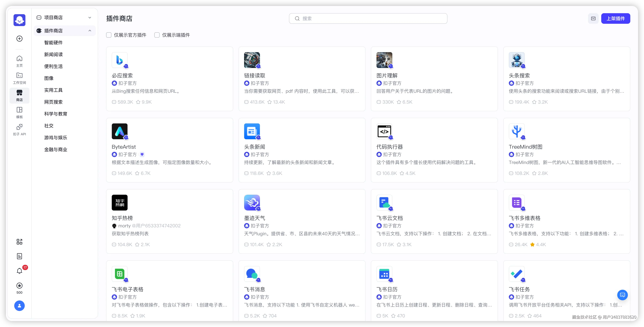Open notifications bell with 17 badge
644x327 pixels.
pos(19,271)
